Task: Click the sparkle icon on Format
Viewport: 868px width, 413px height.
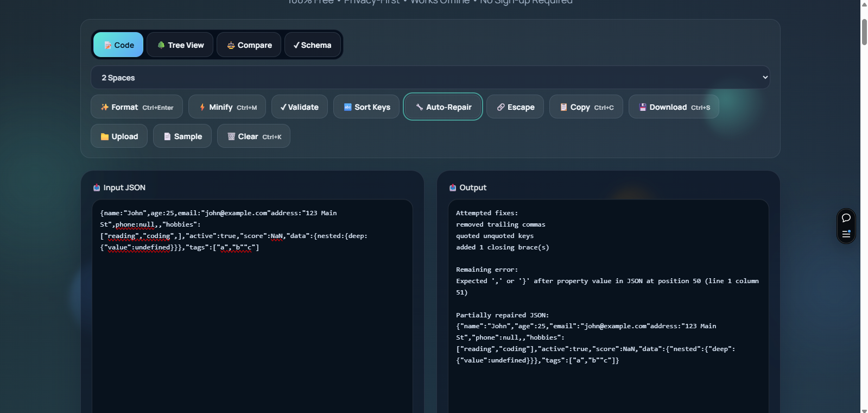Action: click(x=105, y=107)
